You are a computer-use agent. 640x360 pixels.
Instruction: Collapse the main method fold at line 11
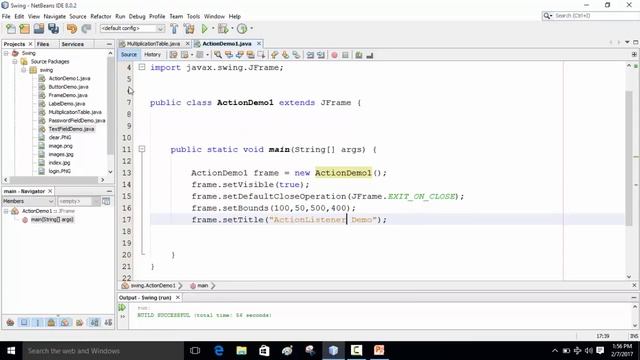click(142, 149)
